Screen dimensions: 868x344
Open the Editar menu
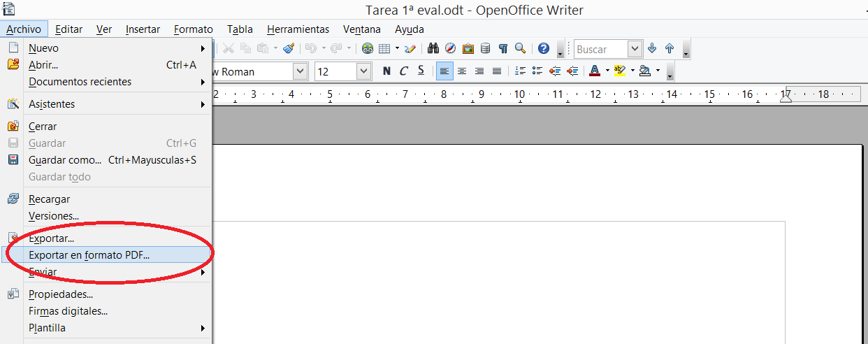[68, 29]
